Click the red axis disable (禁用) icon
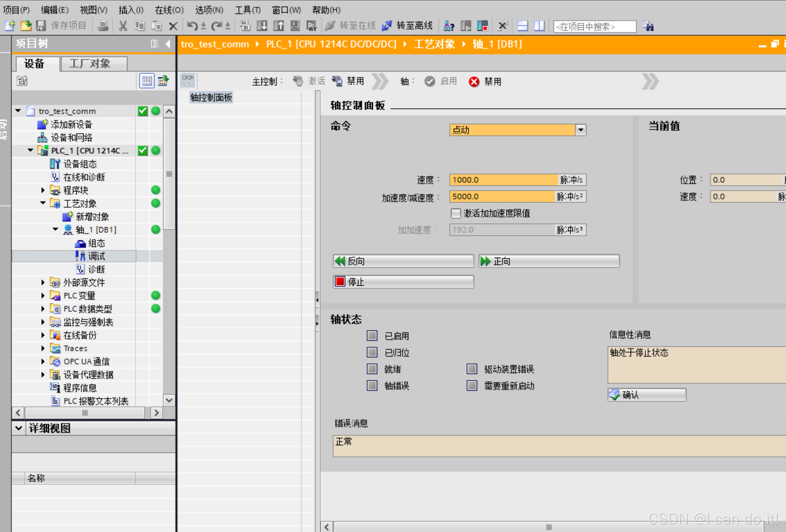The width and height of the screenshot is (786, 532). tap(474, 81)
